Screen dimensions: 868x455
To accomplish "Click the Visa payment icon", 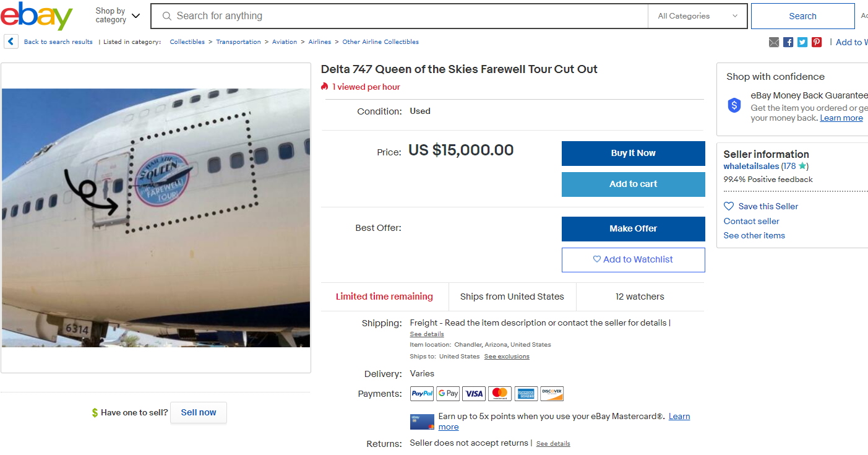I will [473, 393].
